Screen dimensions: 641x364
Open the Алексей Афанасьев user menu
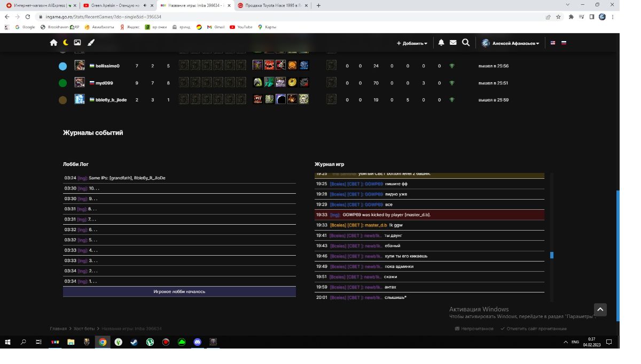point(511,43)
